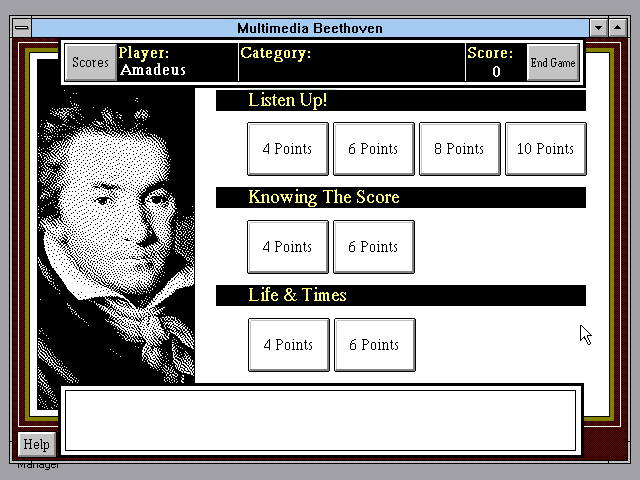Choose 4 Points under Life & Times
This screenshot has height=480, width=640.
289,345
